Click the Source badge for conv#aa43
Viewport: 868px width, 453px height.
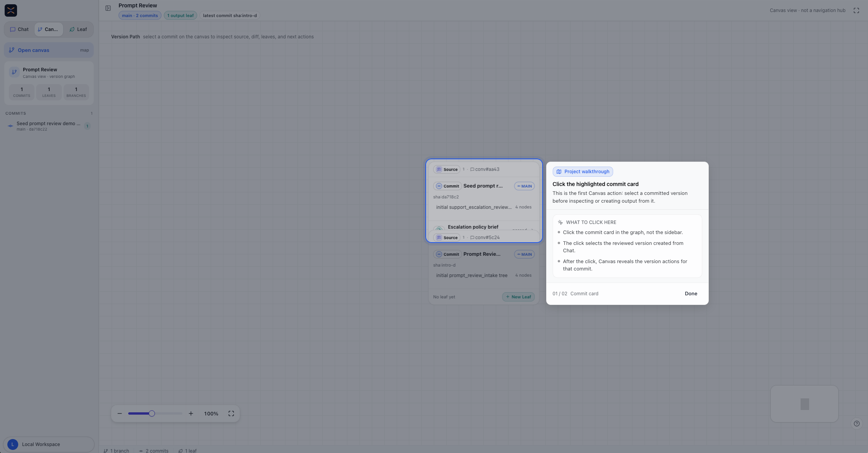pos(447,169)
